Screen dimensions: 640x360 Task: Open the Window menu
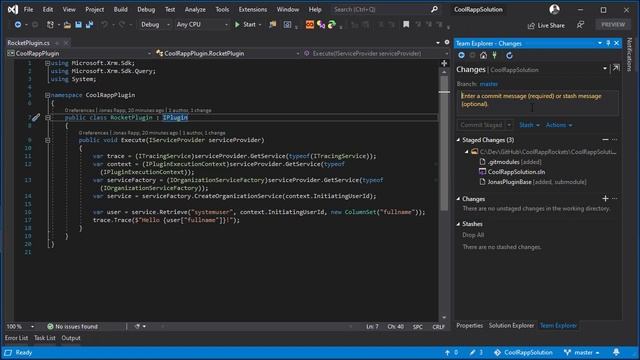pyautogui.click(x=288, y=9)
